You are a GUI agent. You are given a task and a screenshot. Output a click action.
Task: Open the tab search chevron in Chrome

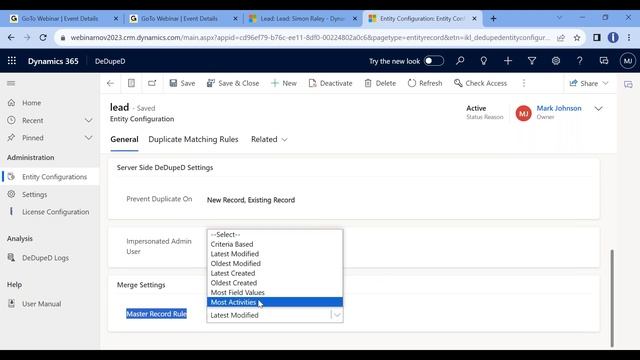559,18
